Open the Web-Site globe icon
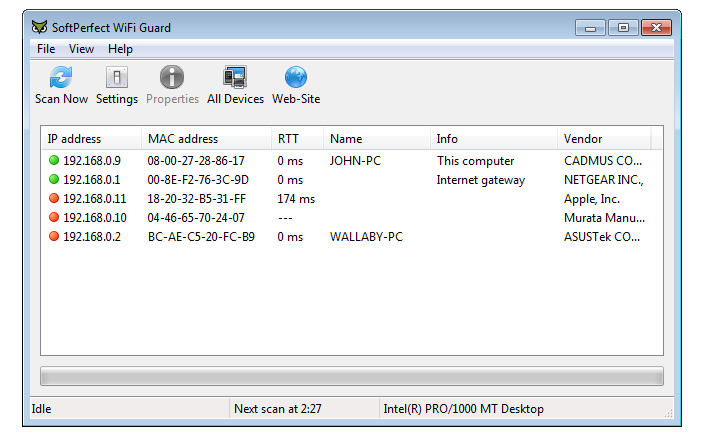This screenshot has height=437, width=708. [x=296, y=77]
